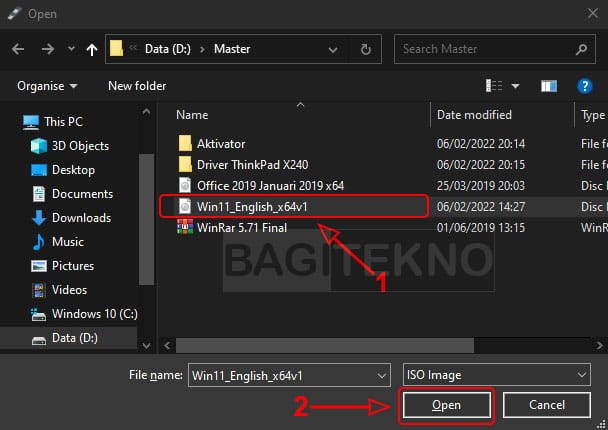This screenshot has height=430, width=608.
Task: Click date 25/03/2019 20:03
Action: (481, 186)
